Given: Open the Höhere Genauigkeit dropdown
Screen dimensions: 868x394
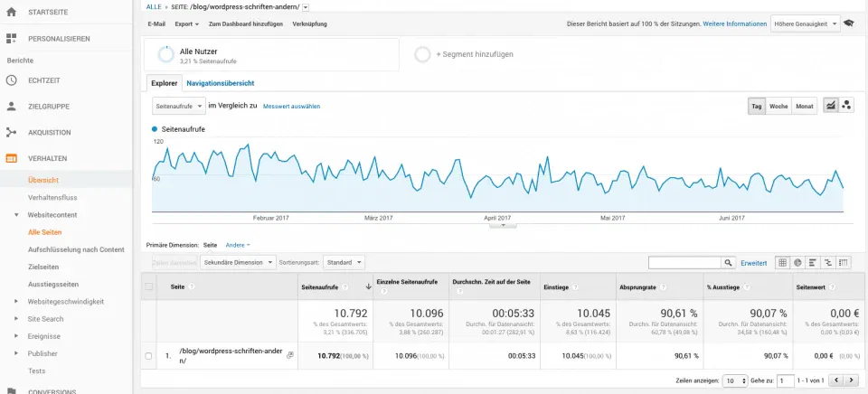Looking at the screenshot, I should (x=806, y=23).
